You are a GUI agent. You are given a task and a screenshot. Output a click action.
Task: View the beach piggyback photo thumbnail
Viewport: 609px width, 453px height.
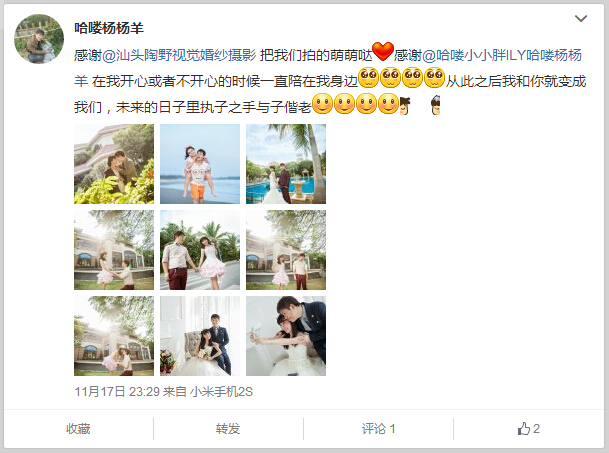pos(200,164)
